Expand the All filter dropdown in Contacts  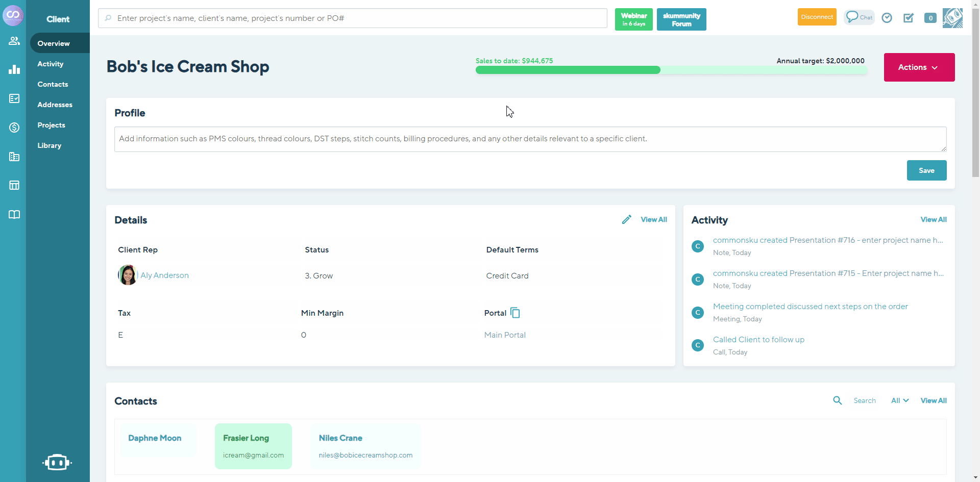(x=899, y=400)
